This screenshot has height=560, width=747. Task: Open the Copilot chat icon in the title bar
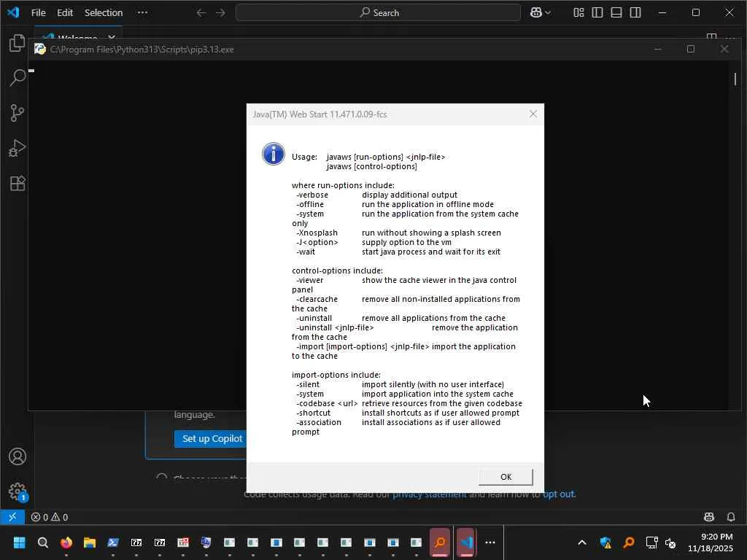pyautogui.click(x=536, y=13)
